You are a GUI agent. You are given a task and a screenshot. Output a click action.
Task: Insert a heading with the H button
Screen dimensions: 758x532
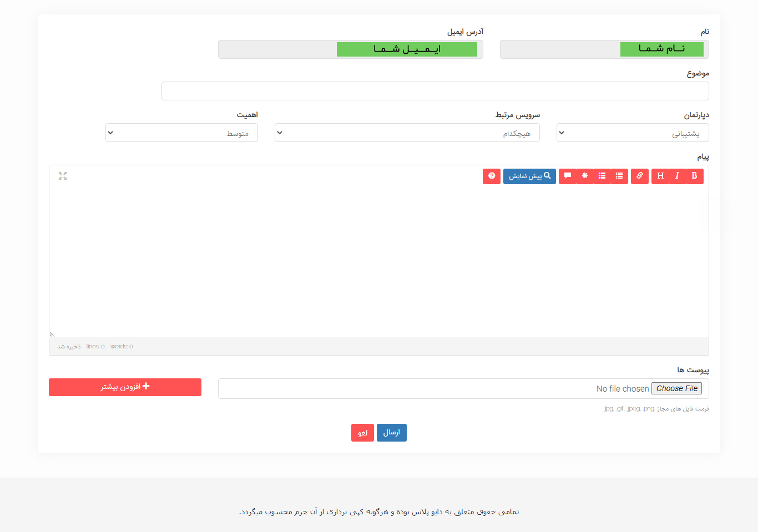[x=660, y=176]
